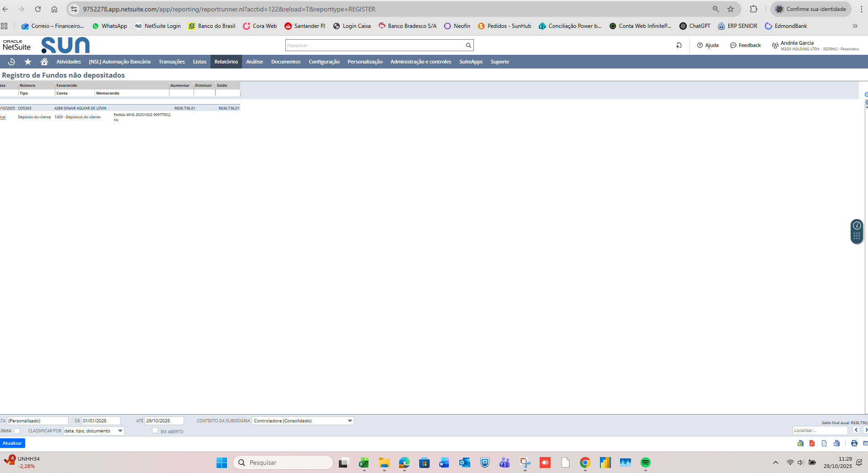The width and height of the screenshot is (868, 473).
Task: Open the Relatórios menu
Action: click(x=226, y=62)
